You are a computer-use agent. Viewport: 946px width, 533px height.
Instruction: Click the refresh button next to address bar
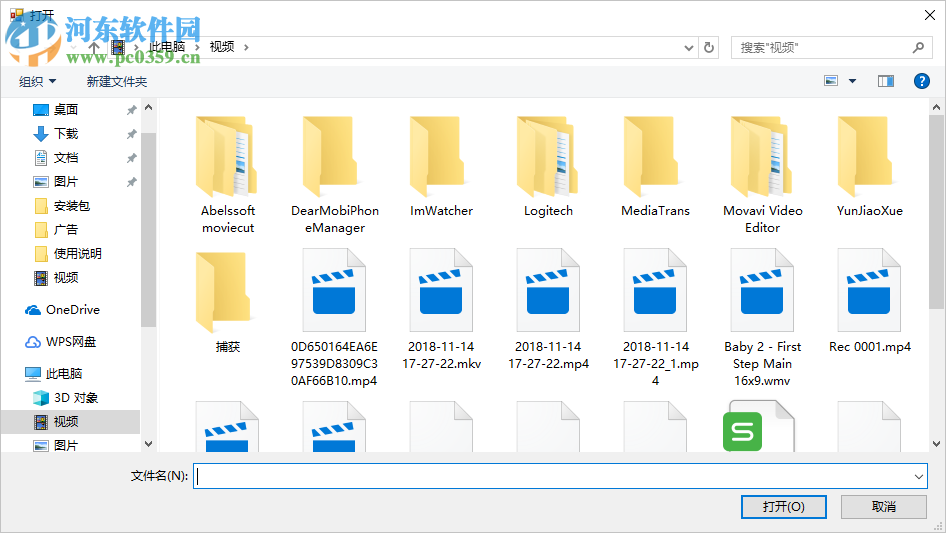(709, 47)
